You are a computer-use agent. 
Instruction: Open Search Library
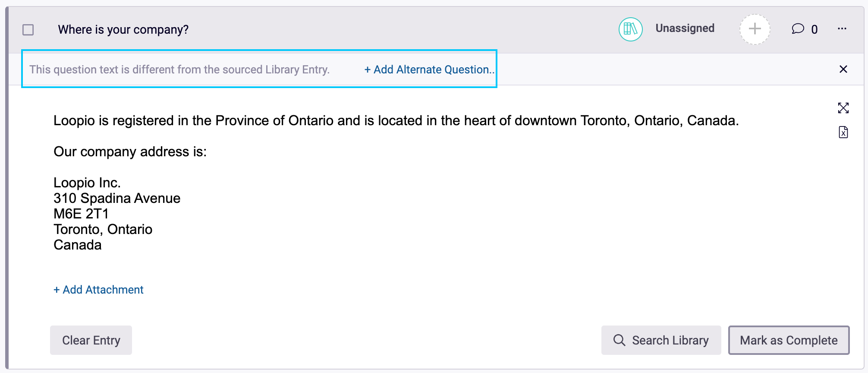(661, 340)
